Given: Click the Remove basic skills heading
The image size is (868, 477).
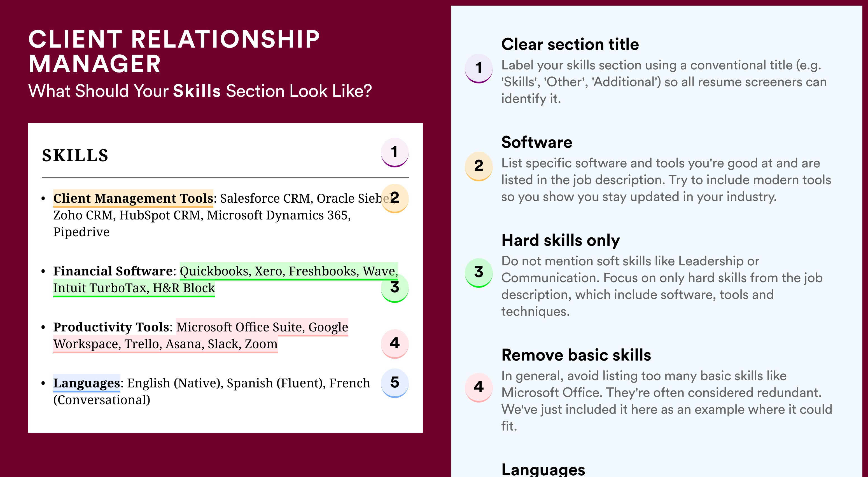Looking at the screenshot, I should 576,355.
